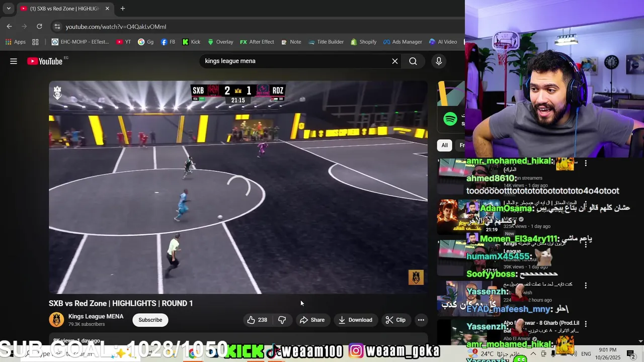This screenshot has height=362, width=644.
Task: Click the Kings League watermark in player corner
Action: pos(416,277)
